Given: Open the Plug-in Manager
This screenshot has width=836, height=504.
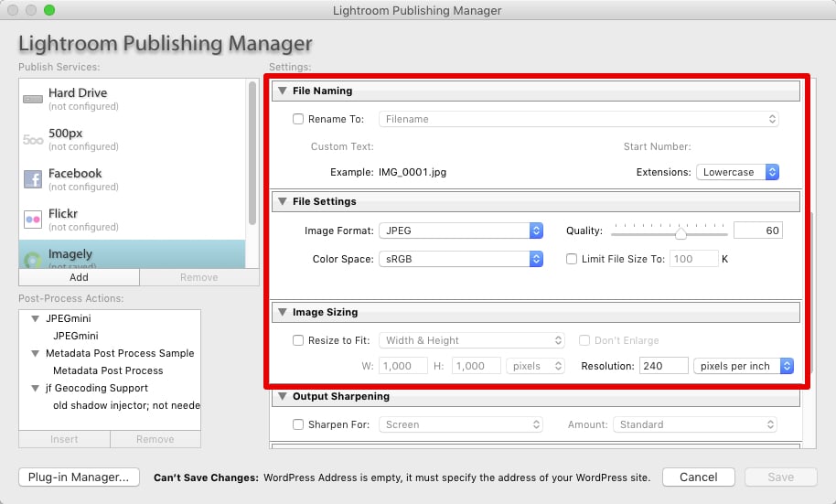Looking at the screenshot, I should (79, 477).
